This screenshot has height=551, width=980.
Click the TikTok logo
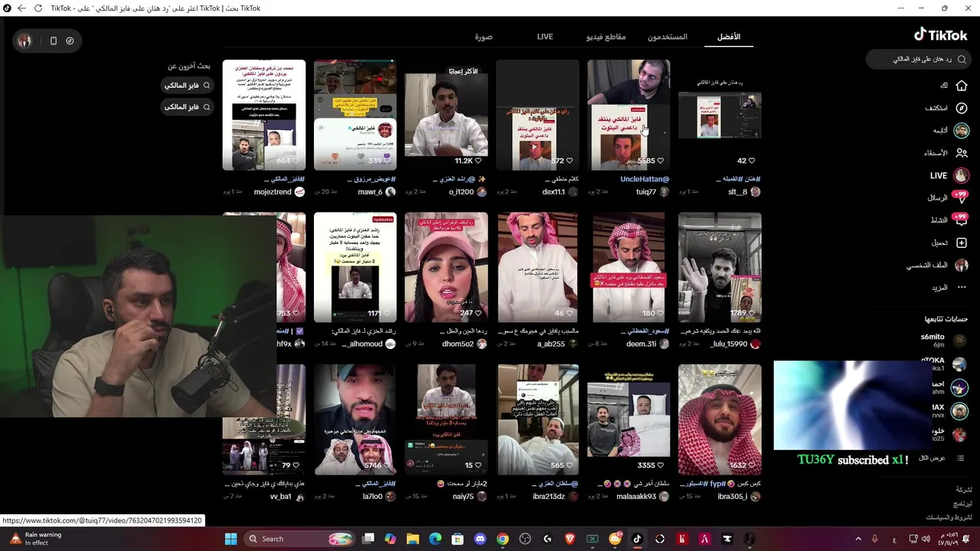[940, 34]
